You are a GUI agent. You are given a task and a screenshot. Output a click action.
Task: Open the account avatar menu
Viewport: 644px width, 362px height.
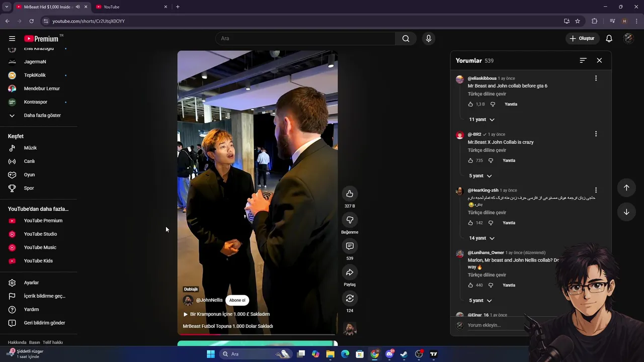click(x=628, y=39)
